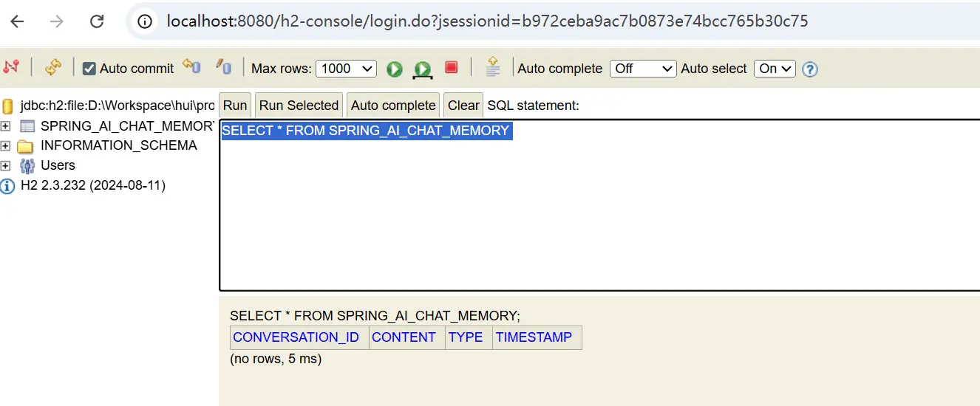Click the red Stop statement icon

pos(451,67)
